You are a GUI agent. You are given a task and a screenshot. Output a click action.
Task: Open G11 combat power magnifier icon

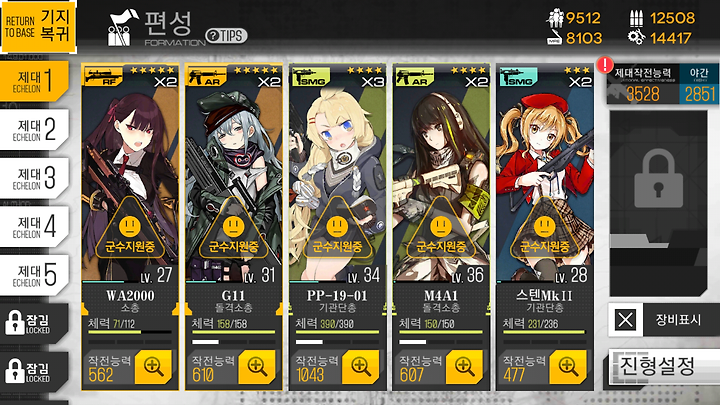[x=257, y=366]
